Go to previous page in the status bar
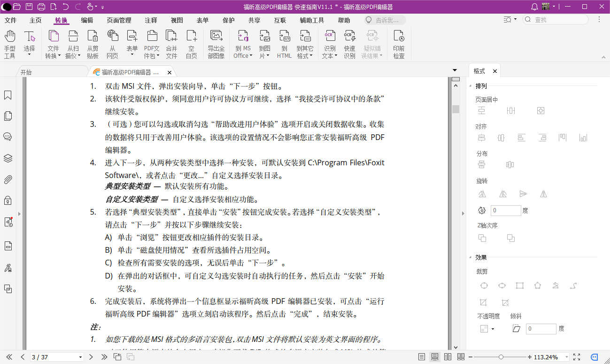The image size is (610, 364). [22, 357]
